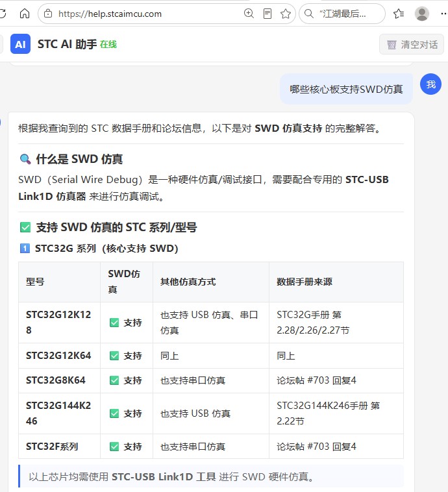448x492 pixels.
Task: Open reader view icon
Action: pos(268,14)
